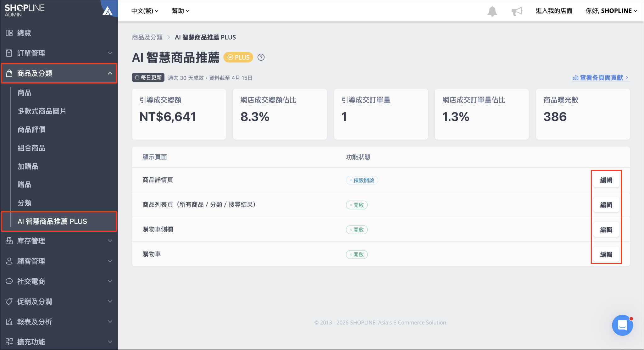Click the 開啟 badge in 購物車 row
This screenshot has height=350, width=644.
[x=357, y=254]
